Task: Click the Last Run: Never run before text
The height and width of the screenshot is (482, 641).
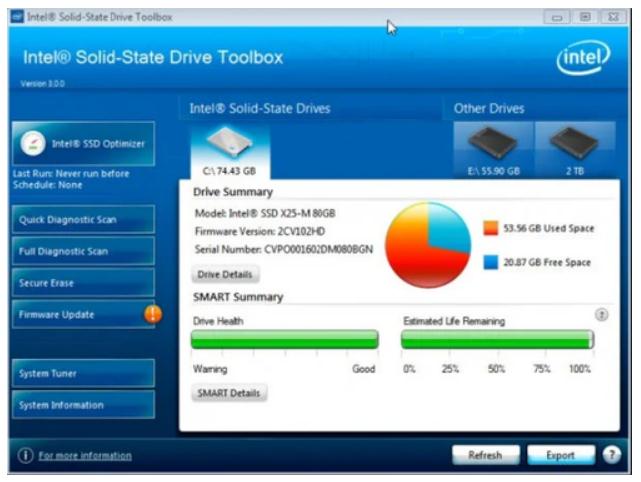Action: tap(71, 173)
